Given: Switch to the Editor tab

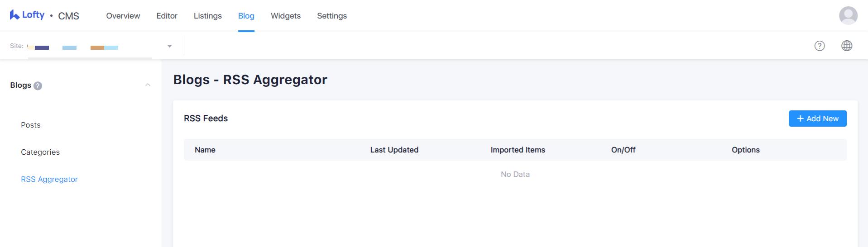Looking at the screenshot, I should tap(167, 16).
